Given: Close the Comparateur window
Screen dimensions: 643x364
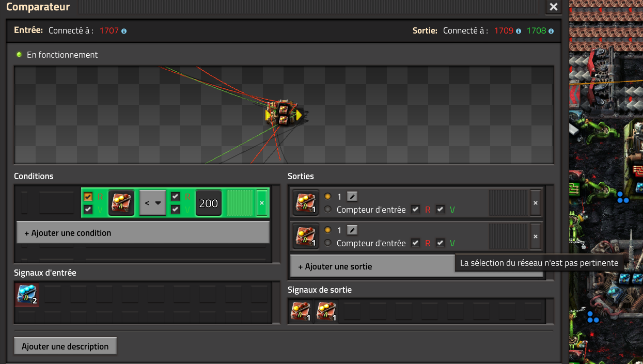Looking at the screenshot, I should [554, 7].
